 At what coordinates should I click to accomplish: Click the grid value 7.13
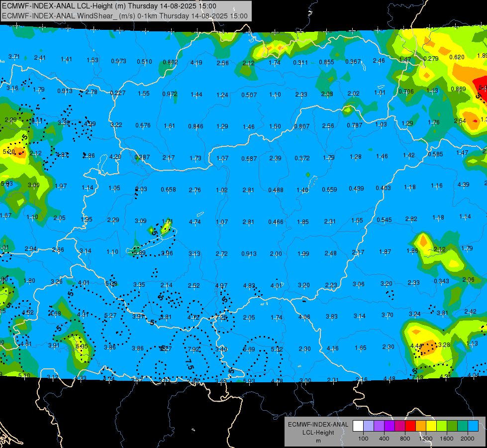(417, 377)
